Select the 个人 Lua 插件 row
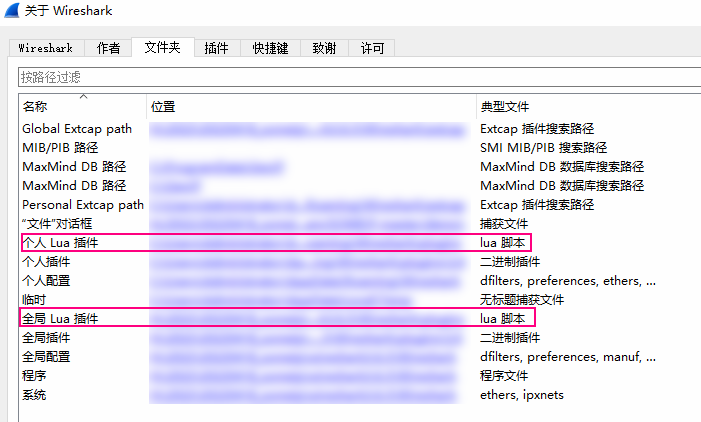 (359, 243)
